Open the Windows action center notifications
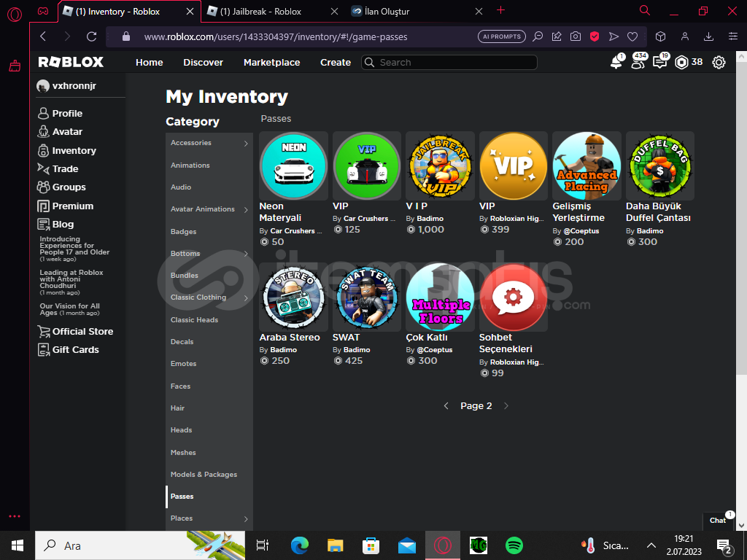This screenshot has width=747, height=560. (x=724, y=545)
